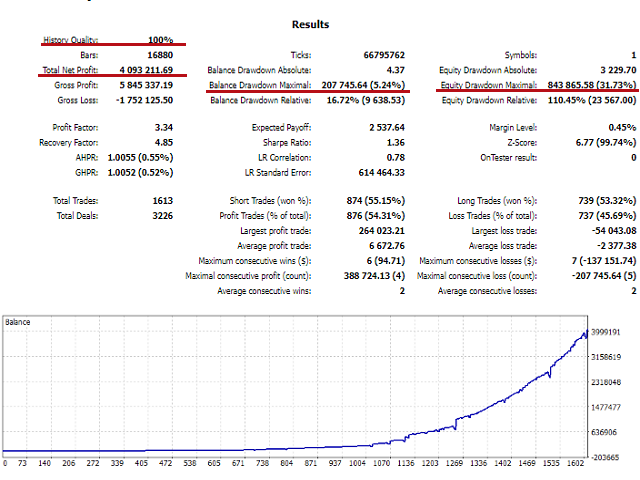Select the History Quality value 100%
Screen dimensions: 640x480
click(x=161, y=40)
